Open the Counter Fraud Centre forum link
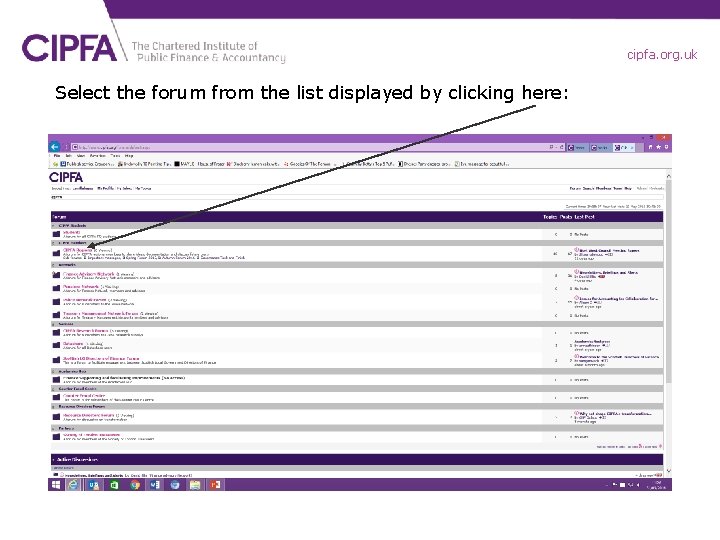This screenshot has width=720, height=540. (84, 395)
